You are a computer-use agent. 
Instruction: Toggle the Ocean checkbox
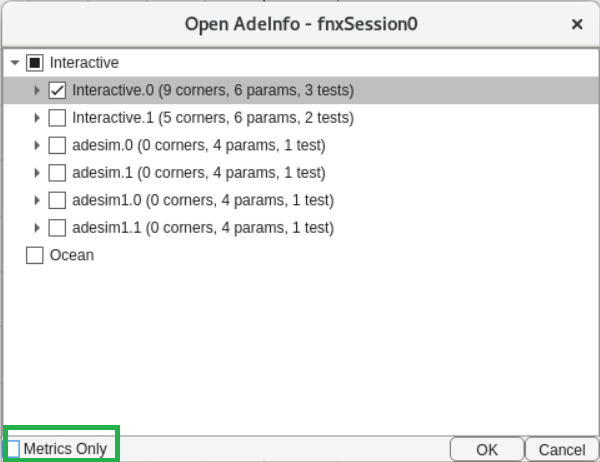[35, 255]
